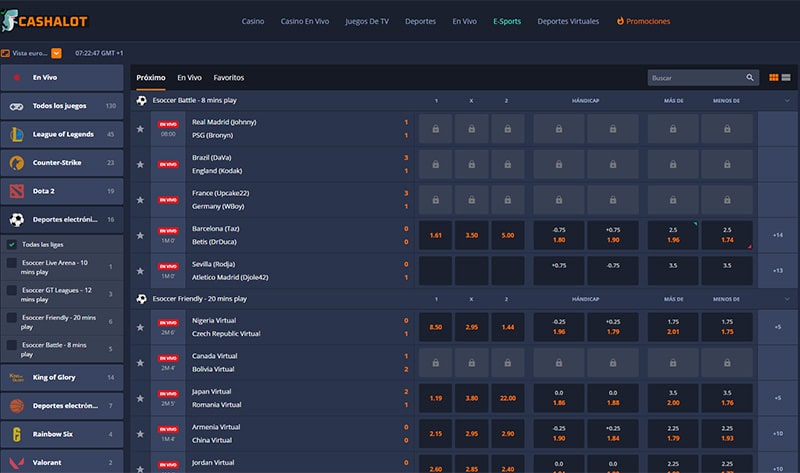
Task: Switch to list view layout icon
Action: point(786,78)
